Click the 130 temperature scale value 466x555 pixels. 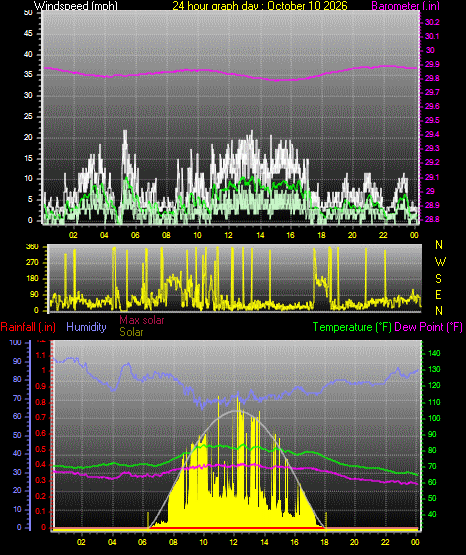point(434,370)
